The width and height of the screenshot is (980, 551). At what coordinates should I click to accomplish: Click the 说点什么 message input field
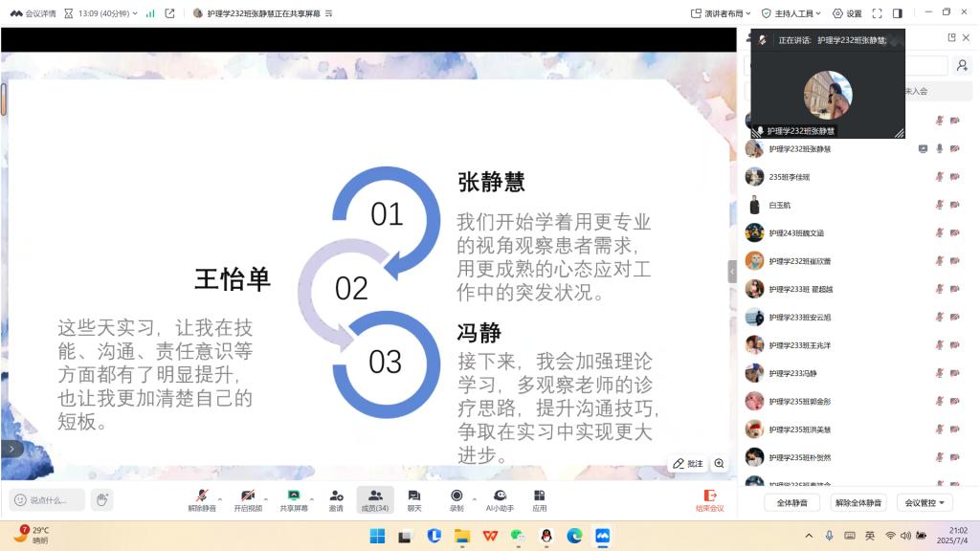click(48, 499)
